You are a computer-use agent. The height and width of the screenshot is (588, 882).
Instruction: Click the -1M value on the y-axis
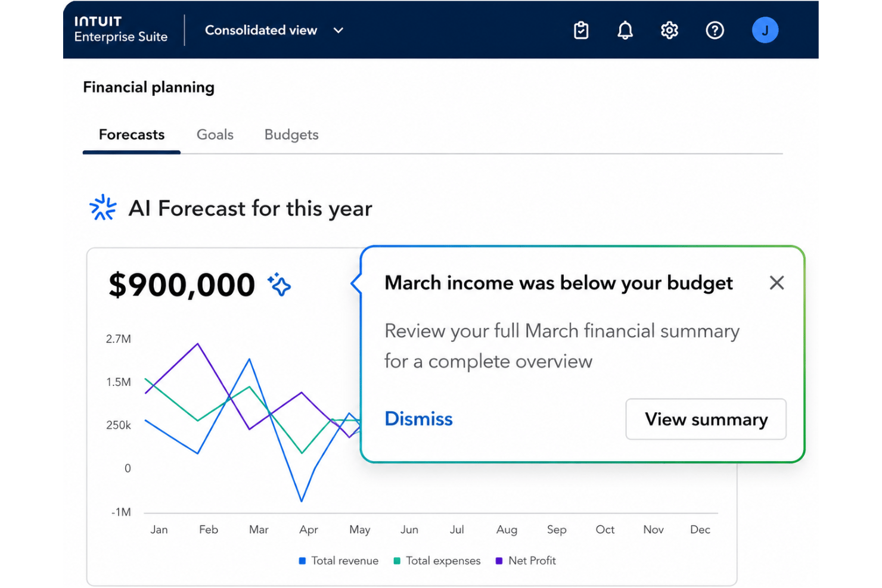click(121, 512)
